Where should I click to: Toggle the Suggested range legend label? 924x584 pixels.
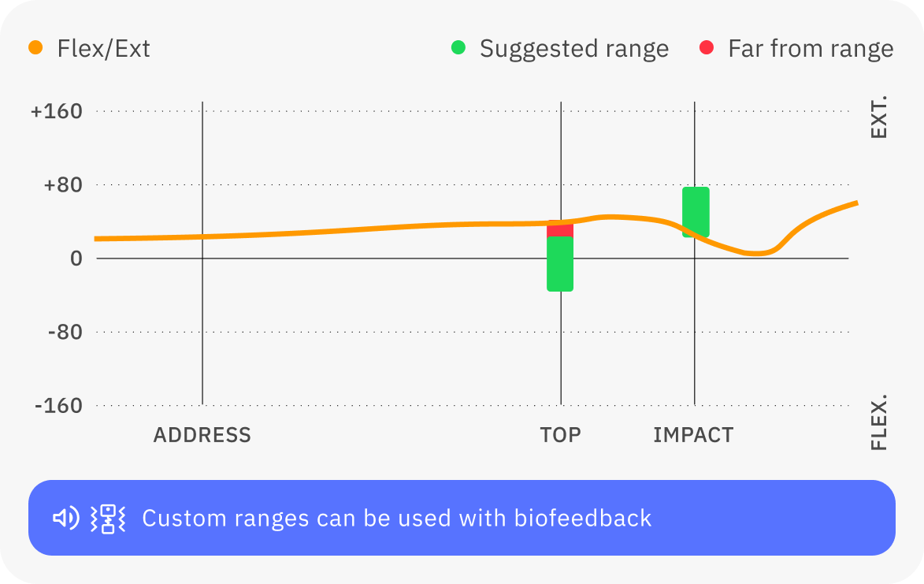pos(573,49)
